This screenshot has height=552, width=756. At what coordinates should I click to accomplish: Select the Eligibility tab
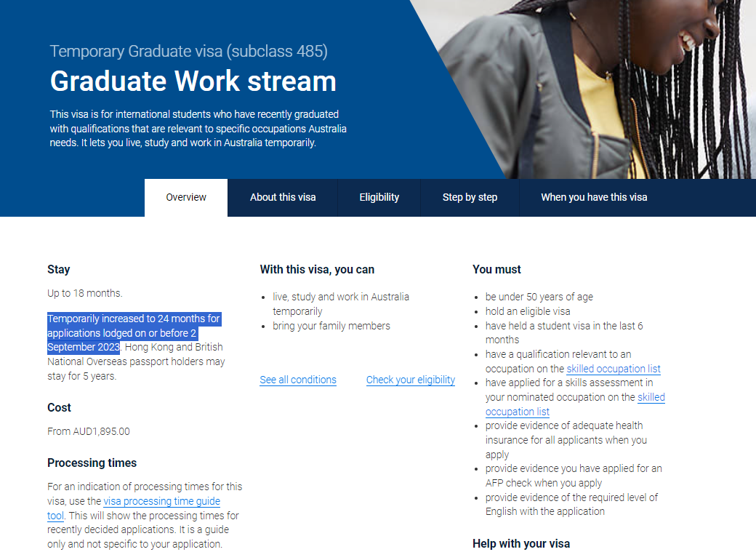coord(379,197)
